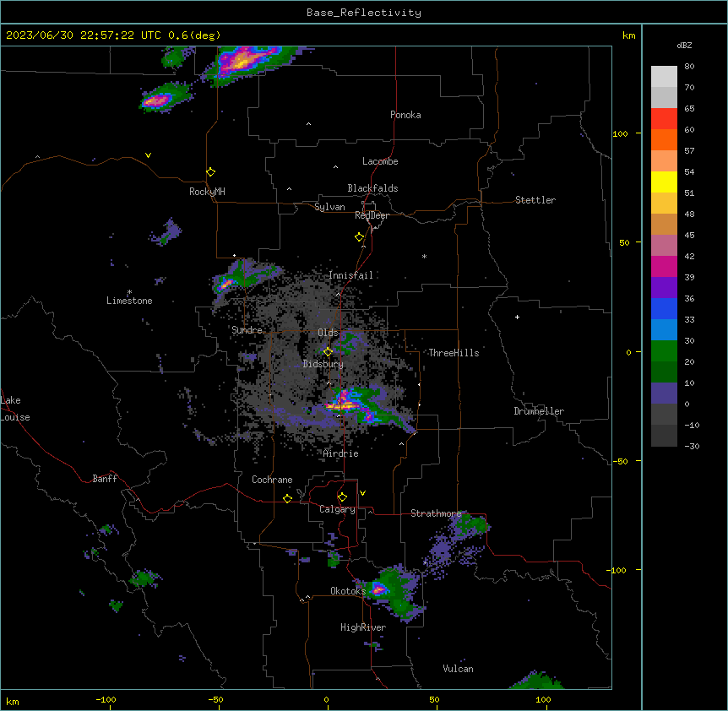Click the dBZ legend heading

(684, 45)
